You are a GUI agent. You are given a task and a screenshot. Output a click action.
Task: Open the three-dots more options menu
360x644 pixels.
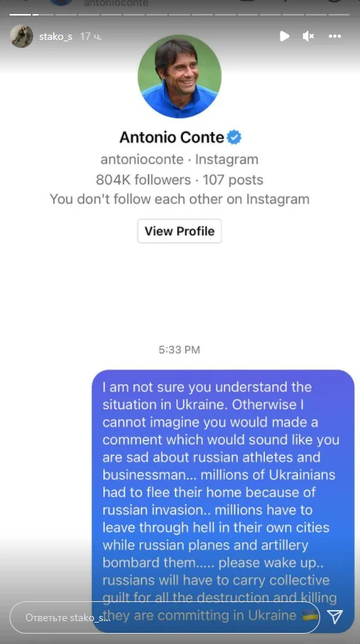335,36
